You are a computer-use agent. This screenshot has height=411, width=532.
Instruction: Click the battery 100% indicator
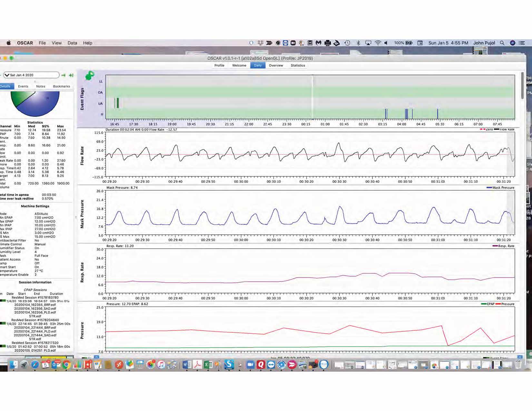click(403, 43)
